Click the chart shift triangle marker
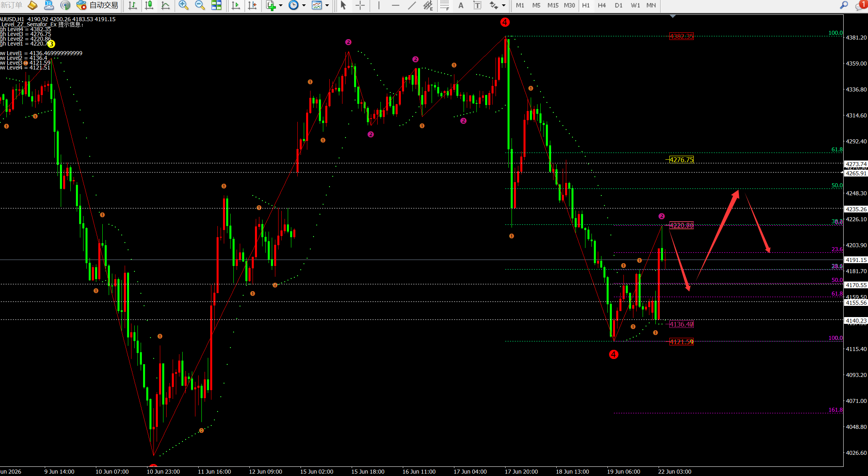This screenshot has height=476, width=868. pyautogui.click(x=673, y=16)
